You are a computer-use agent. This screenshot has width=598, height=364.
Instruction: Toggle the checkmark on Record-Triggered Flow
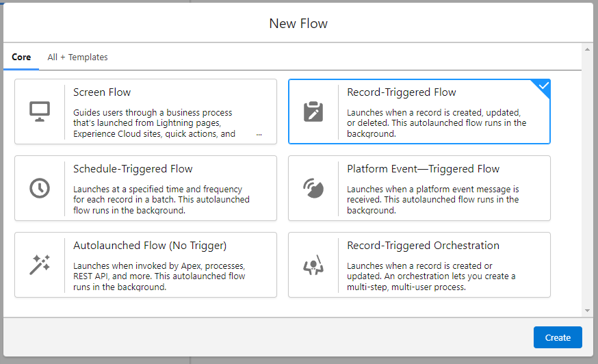point(543,87)
